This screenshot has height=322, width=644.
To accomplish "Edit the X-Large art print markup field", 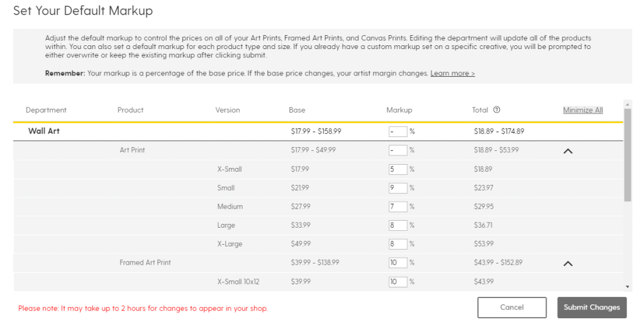I will pos(397,244).
